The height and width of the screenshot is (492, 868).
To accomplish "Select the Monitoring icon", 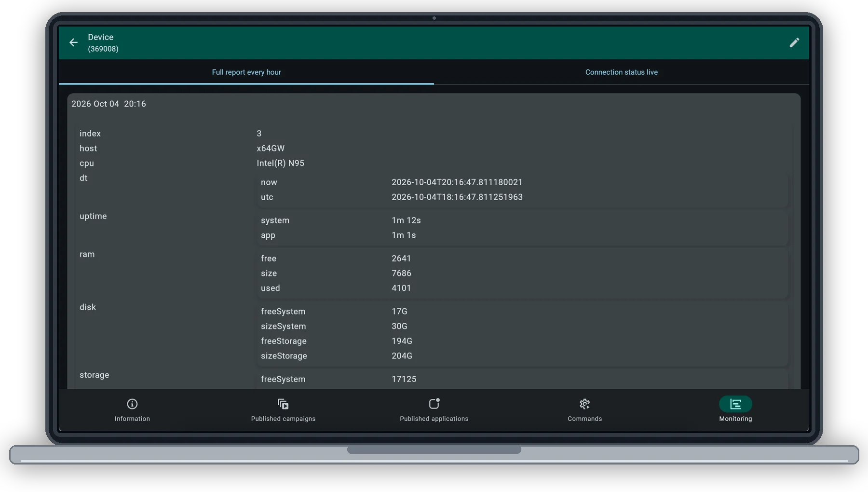I will point(735,404).
